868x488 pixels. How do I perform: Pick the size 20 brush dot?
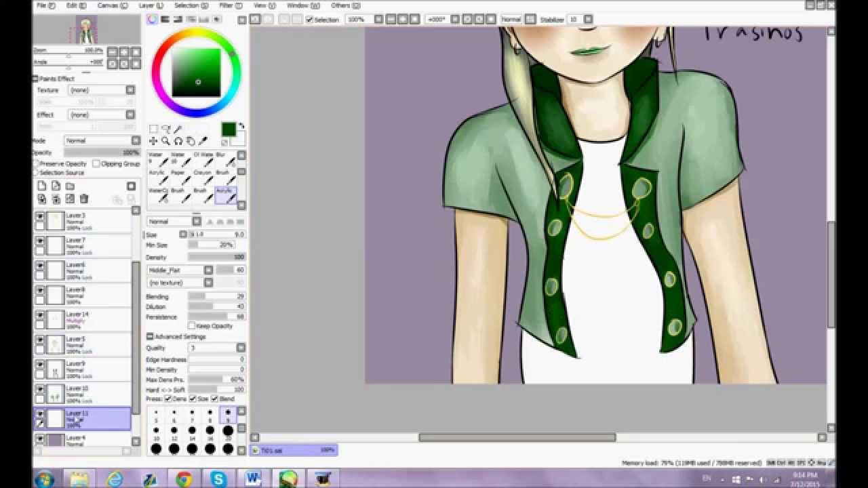pos(228,432)
